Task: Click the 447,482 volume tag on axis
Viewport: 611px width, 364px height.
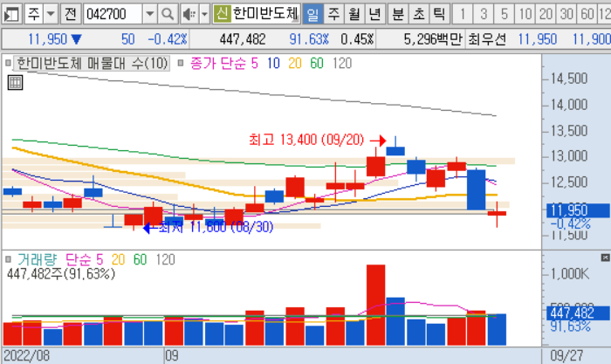Action: (578, 313)
